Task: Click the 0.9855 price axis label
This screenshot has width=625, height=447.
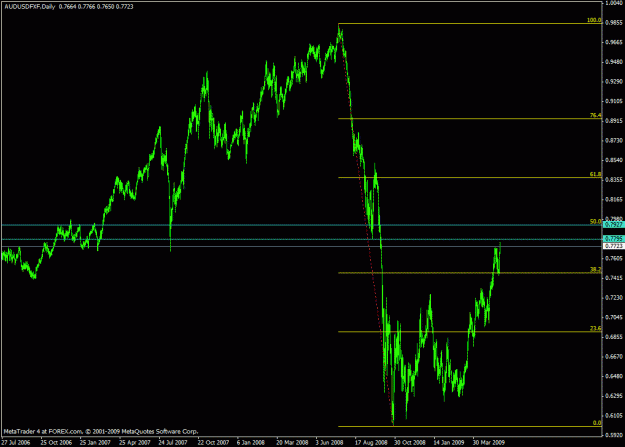Action: 614,23
